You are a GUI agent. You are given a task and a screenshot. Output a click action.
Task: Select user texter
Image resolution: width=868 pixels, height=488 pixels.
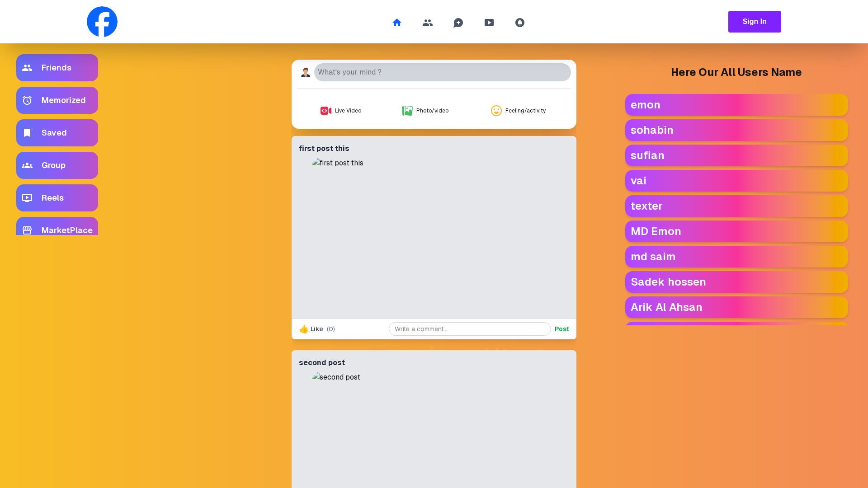(x=736, y=206)
